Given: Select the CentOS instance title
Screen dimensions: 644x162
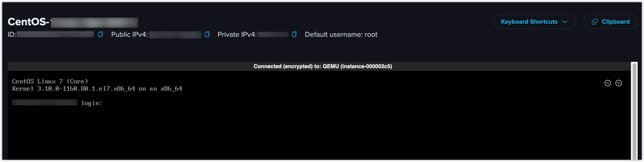Looking at the screenshot, I should 73,22.
